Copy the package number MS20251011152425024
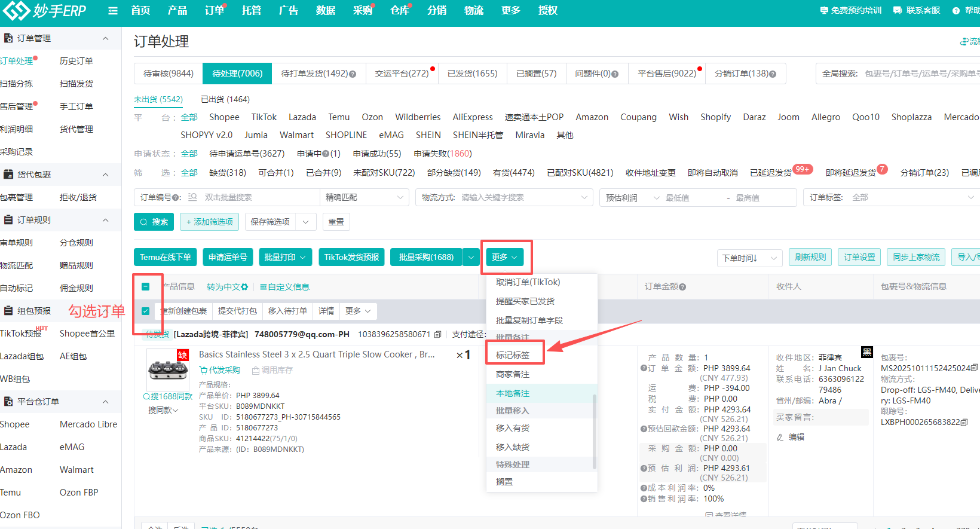 coord(975,368)
